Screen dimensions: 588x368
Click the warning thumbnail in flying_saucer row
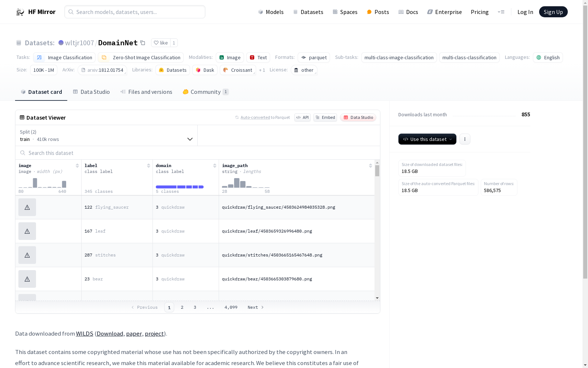(27, 207)
